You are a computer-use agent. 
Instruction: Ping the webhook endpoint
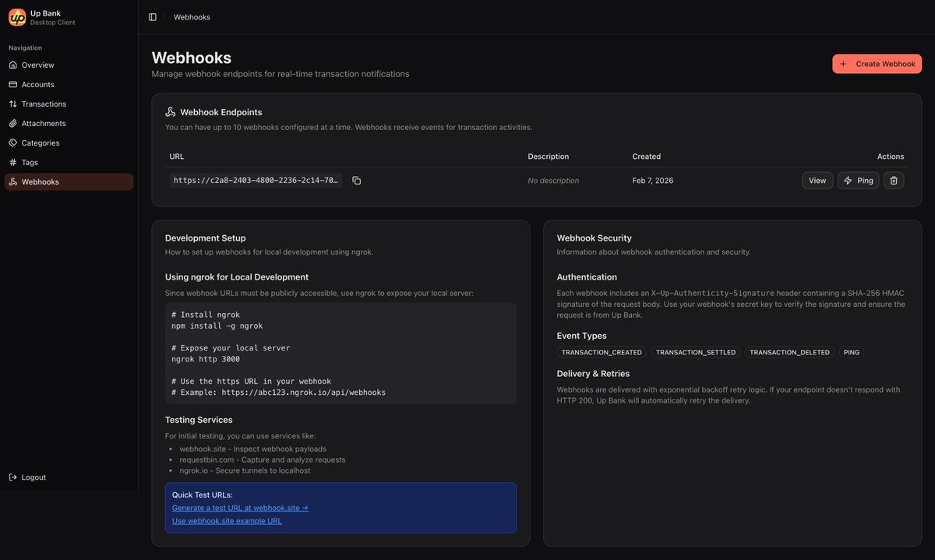(858, 181)
